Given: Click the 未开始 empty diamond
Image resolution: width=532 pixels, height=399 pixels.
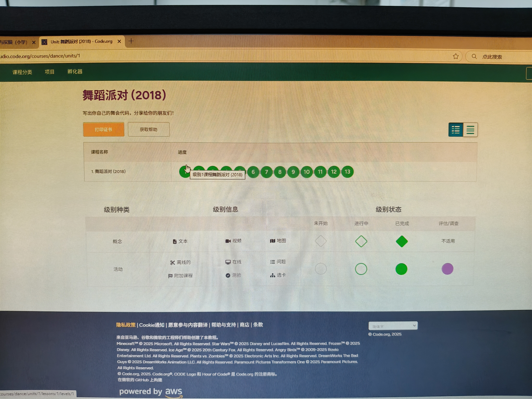Looking at the screenshot, I should point(321,241).
